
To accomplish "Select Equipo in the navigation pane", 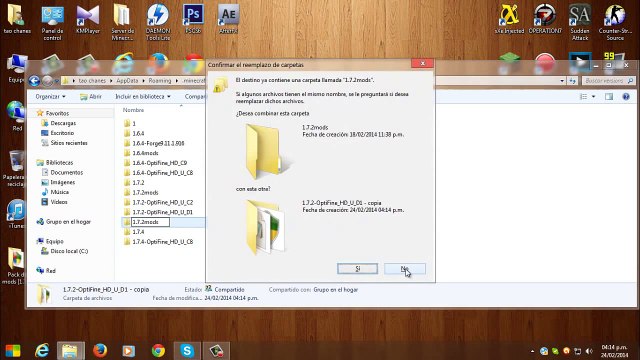I will [54, 241].
